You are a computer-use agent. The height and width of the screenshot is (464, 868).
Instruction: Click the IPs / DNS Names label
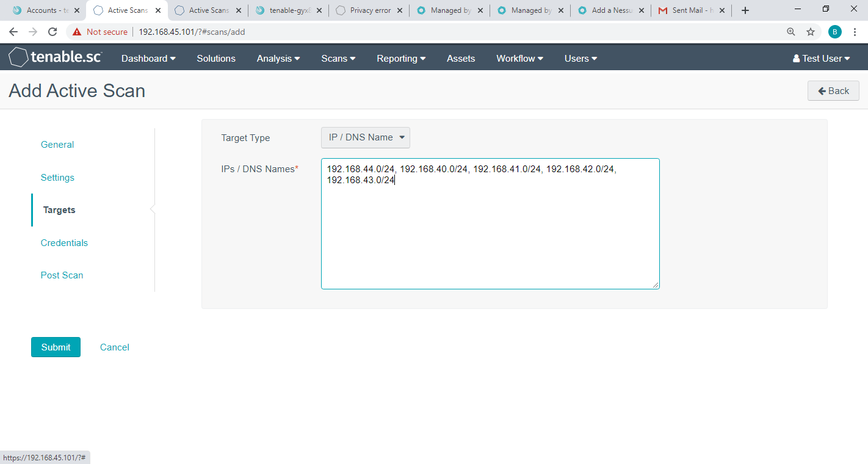tap(259, 169)
